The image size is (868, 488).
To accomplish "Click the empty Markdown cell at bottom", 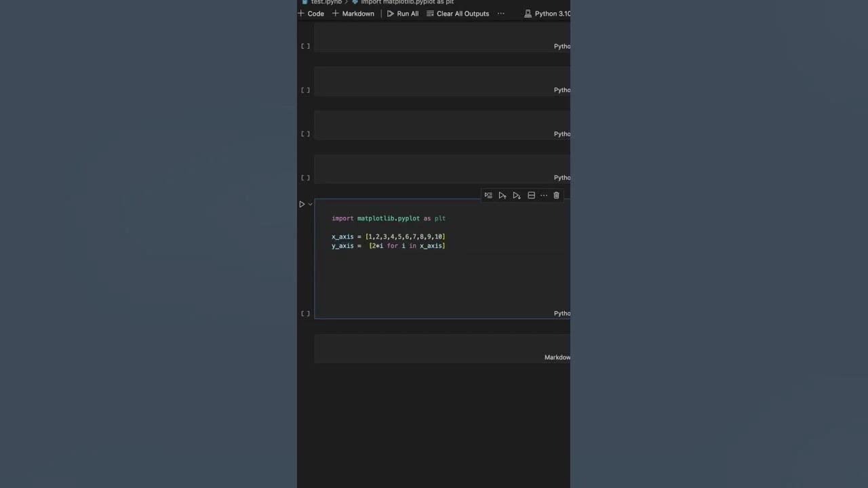I will (x=427, y=348).
